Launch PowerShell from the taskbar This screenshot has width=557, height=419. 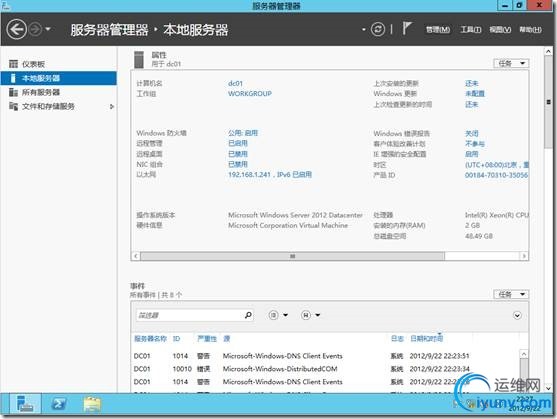58,404
